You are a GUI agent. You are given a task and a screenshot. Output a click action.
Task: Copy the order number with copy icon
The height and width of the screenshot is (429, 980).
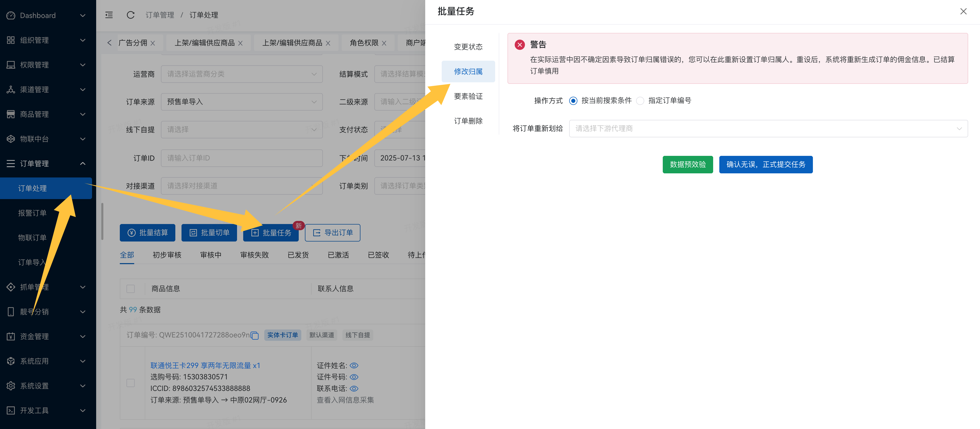[x=255, y=335]
